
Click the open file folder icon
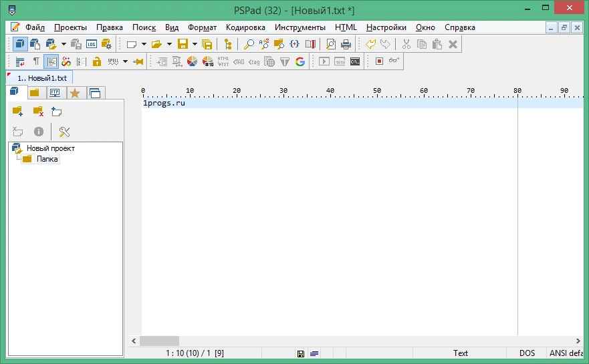click(x=156, y=44)
